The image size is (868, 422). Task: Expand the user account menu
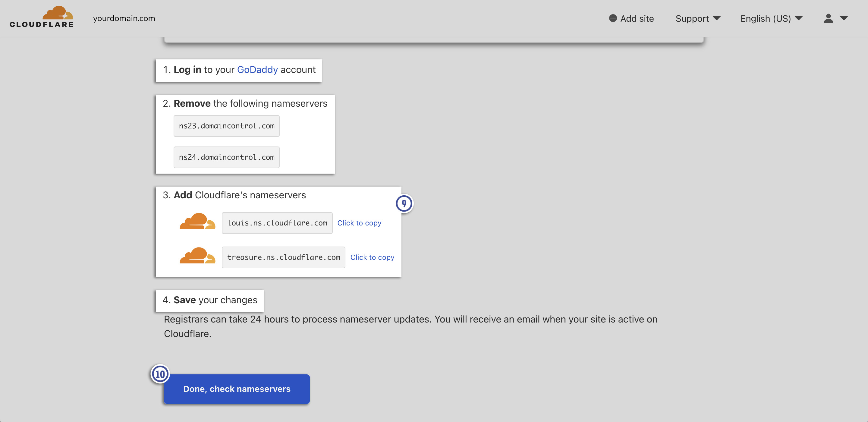click(836, 18)
